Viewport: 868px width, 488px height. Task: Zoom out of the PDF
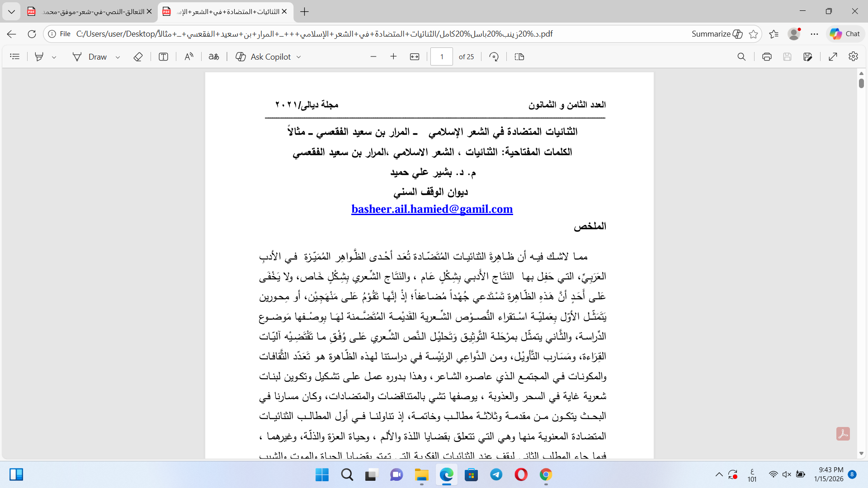[373, 56]
